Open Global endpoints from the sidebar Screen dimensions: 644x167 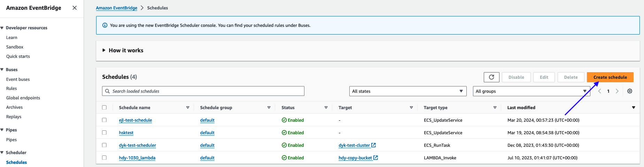[x=23, y=98]
